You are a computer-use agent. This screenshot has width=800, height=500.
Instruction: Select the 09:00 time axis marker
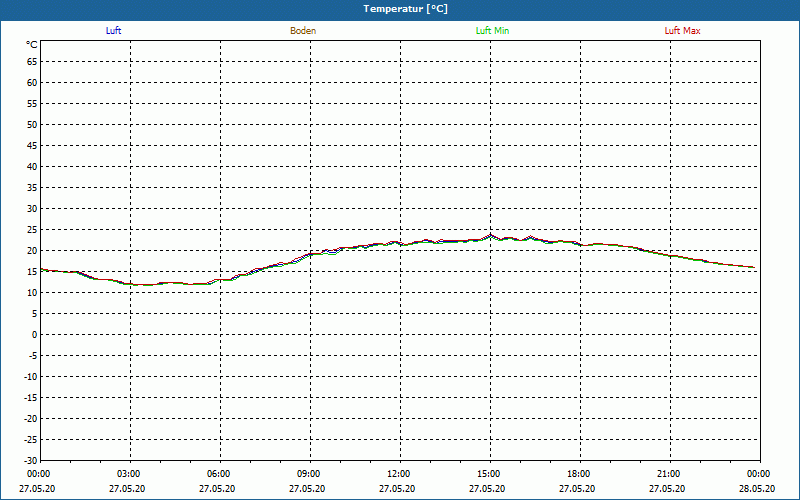point(307,474)
